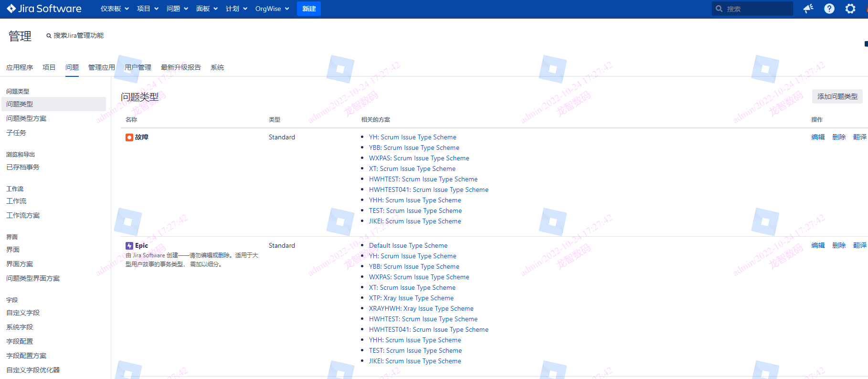Image resolution: width=868 pixels, height=379 pixels.
Task: Expand the 项目 dropdown in top navigation
Action: click(147, 9)
